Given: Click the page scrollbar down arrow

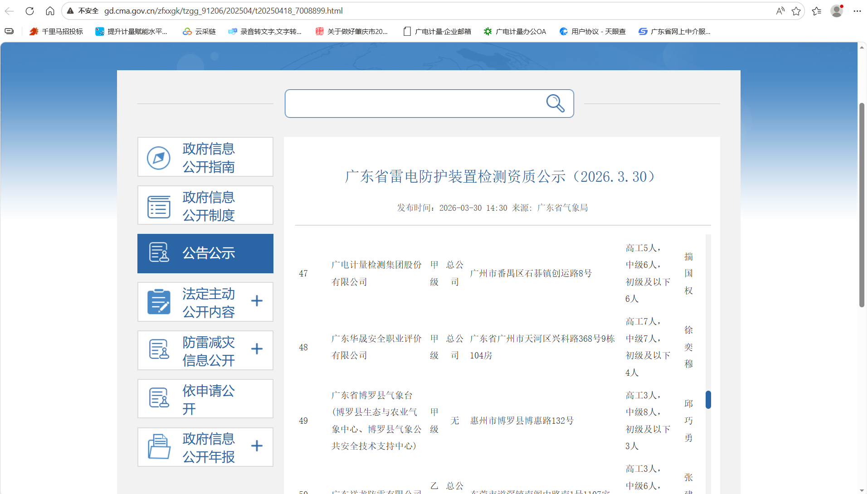Looking at the screenshot, I should click(x=862, y=490).
